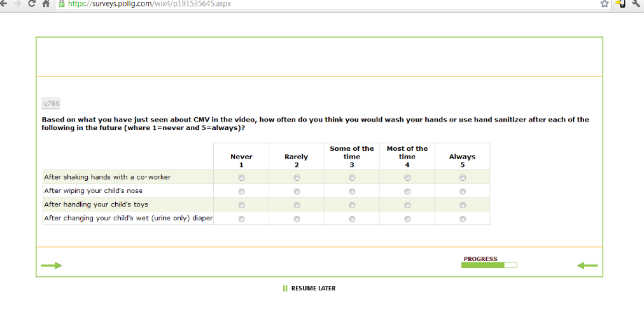
Task: Select Never for shaking hands with co-worker
Action: (x=242, y=178)
